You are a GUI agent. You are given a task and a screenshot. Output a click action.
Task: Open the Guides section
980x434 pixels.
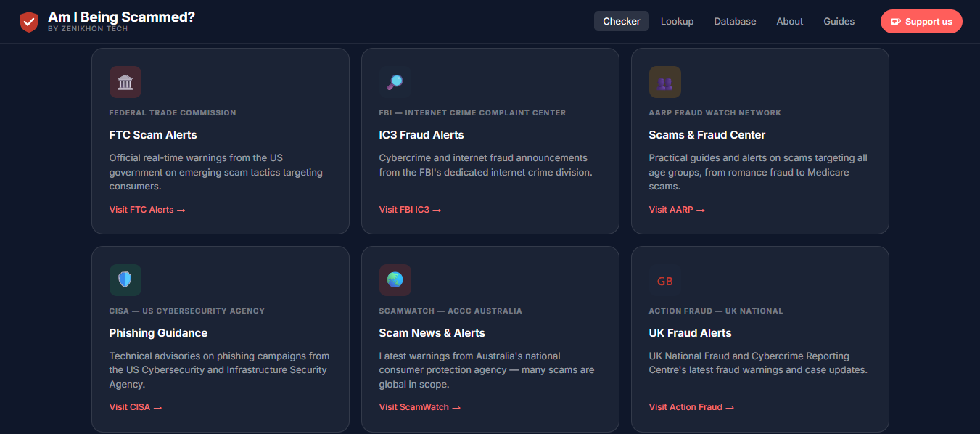[x=839, y=21]
